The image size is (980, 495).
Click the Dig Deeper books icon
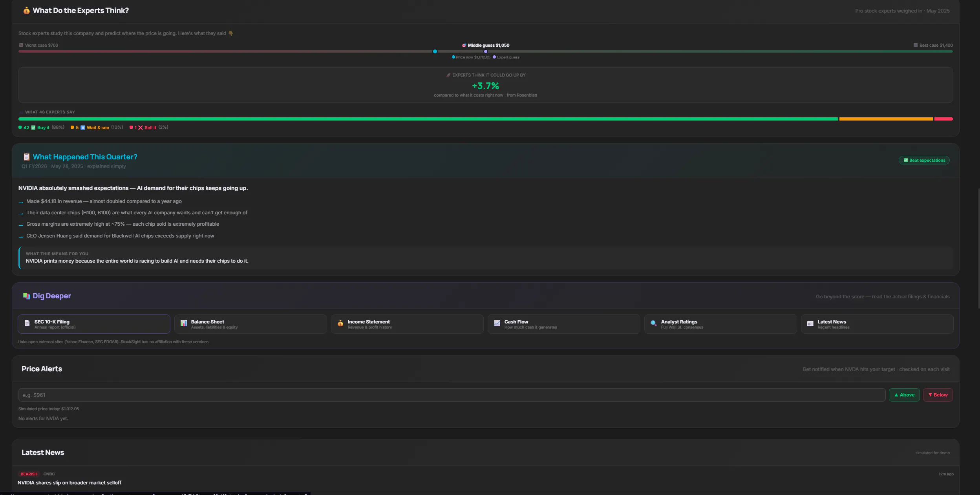click(x=26, y=296)
